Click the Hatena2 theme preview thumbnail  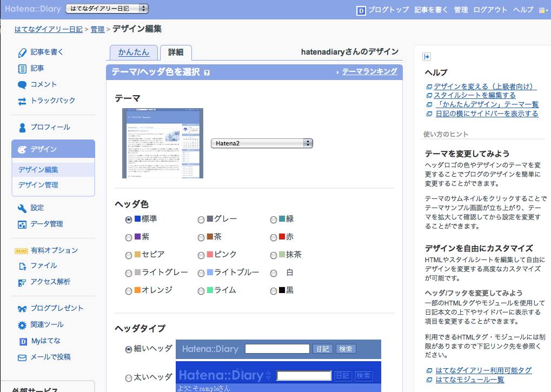[163, 143]
